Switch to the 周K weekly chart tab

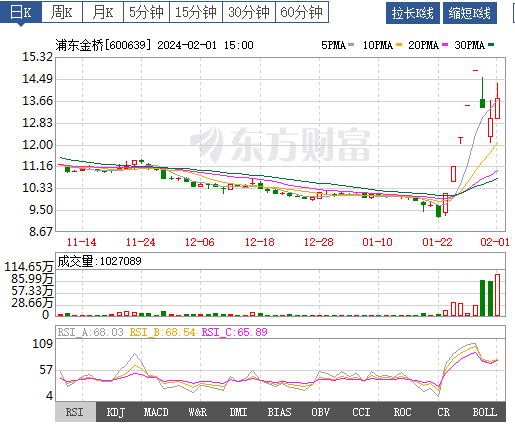click(x=62, y=12)
